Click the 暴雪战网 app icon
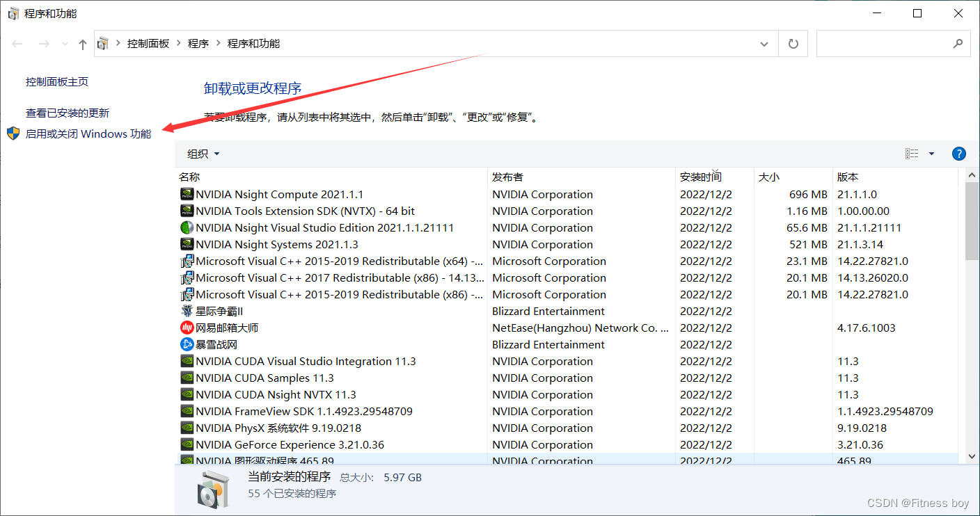 tap(187, 345)
